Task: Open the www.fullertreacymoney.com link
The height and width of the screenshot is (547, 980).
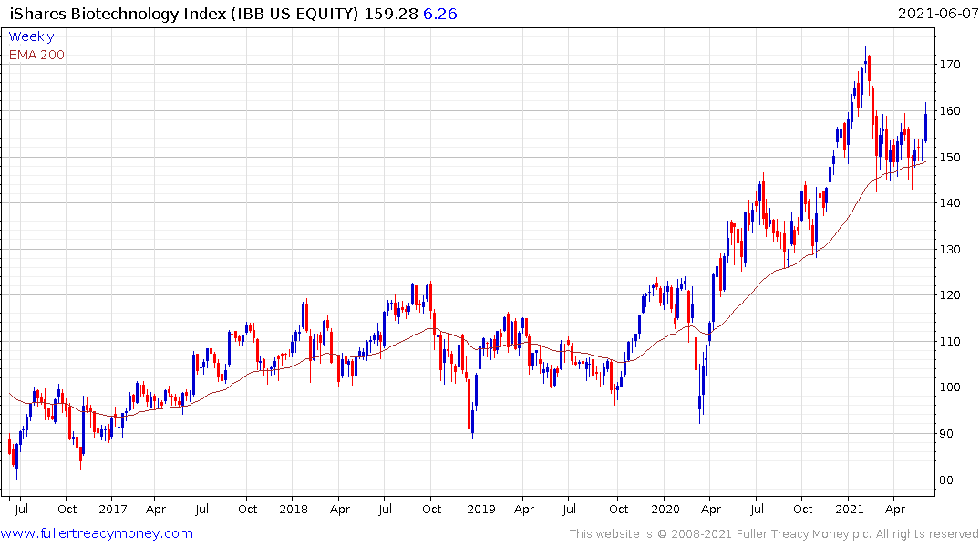Action: (x=97, y=533)
